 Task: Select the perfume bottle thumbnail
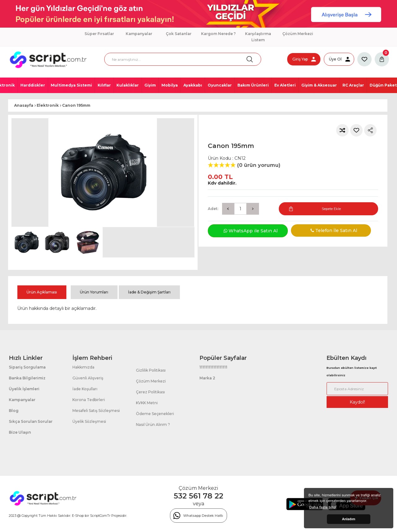[87, 242]
